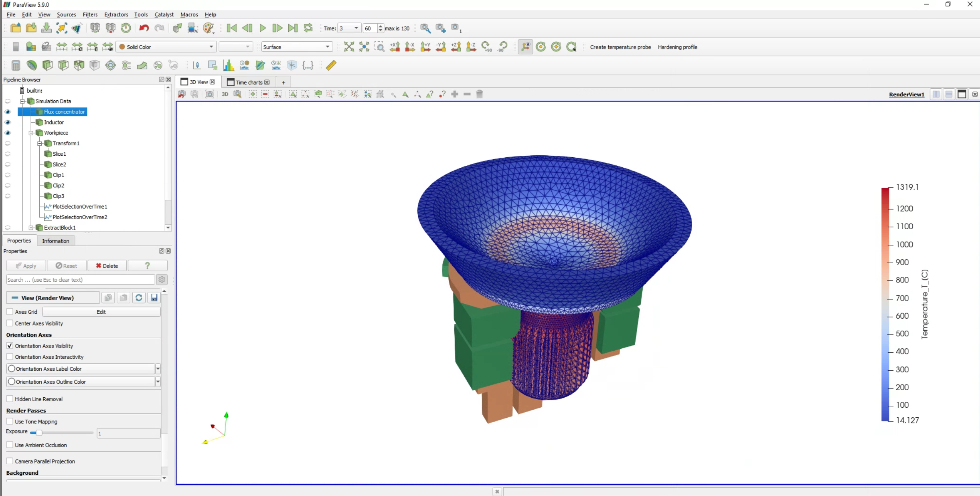The width and height of the screenshot is (980, 496).
Task: Run Create temperature probe macro
Action: (620, 47)
